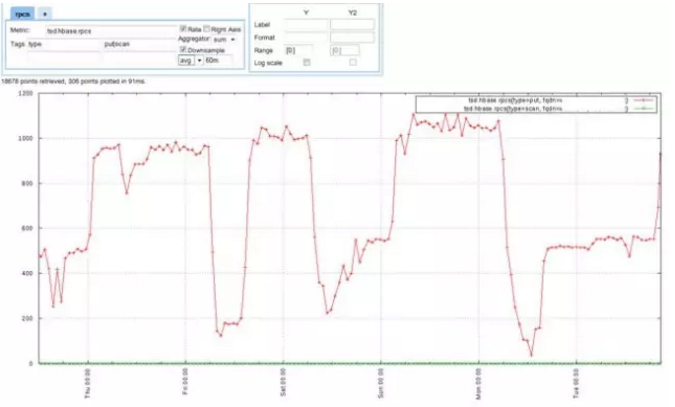
Task: Open the avg downsample function dropdown
Action: 190,60
